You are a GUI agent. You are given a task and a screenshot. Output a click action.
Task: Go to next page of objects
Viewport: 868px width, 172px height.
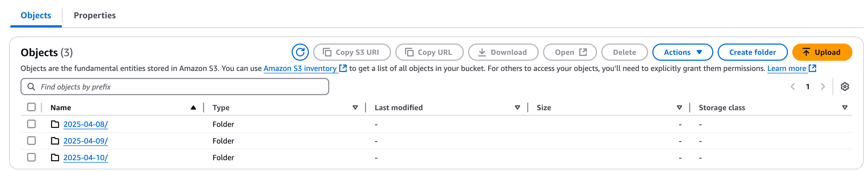[x=823, y=87]
